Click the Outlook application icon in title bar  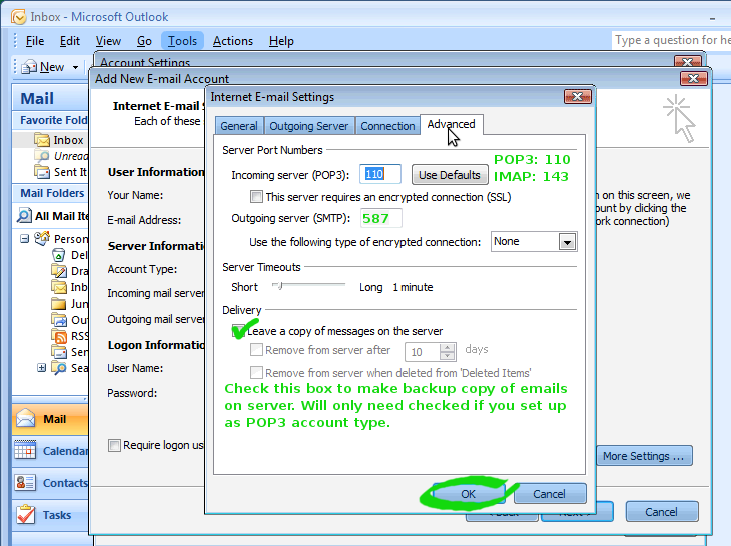pyautogui.click(x=19, y=17)
